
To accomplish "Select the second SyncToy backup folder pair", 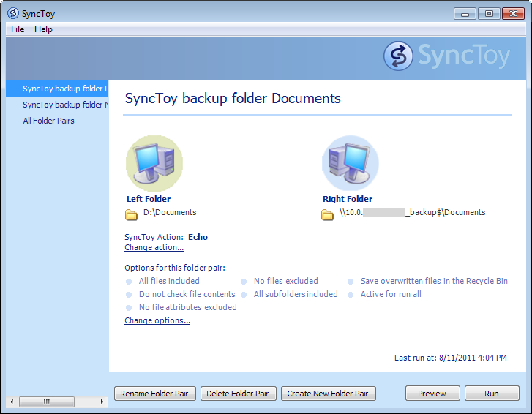I will (57, 105).
